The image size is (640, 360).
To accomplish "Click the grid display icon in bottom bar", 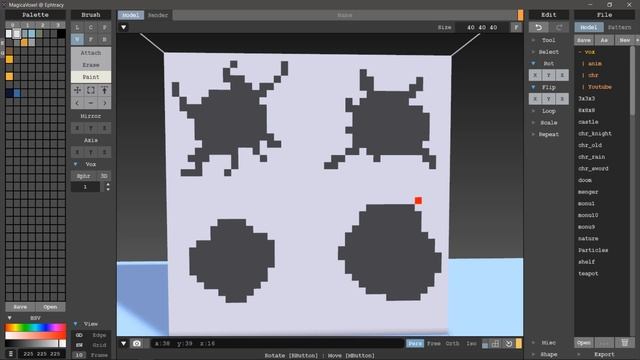I will tap(495, 344).
